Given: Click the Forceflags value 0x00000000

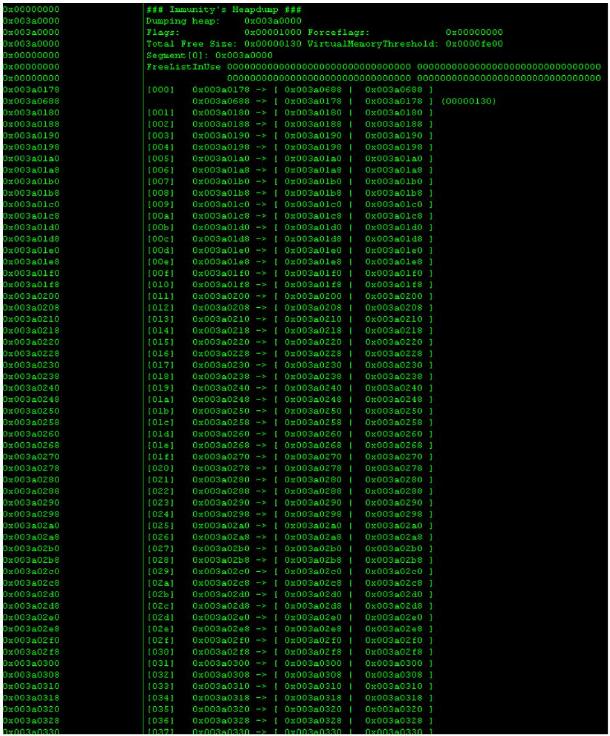Looking at the screenshot, I should pyautogui.click(x=474, y=32).
